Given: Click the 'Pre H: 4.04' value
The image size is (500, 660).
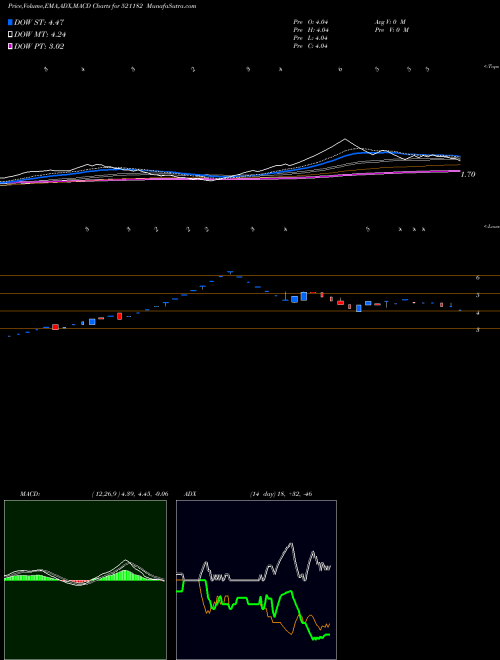Looking at the screenshot, I should coord(311,30).
